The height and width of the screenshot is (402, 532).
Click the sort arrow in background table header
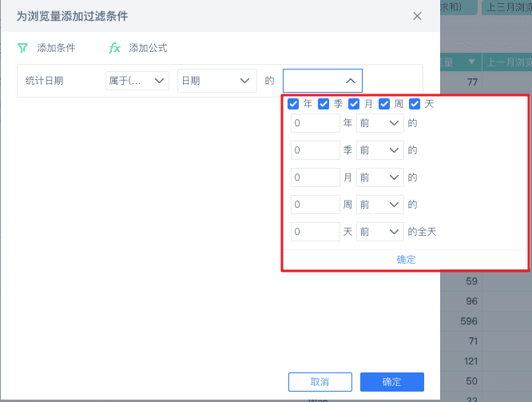[x=471, y=62]
